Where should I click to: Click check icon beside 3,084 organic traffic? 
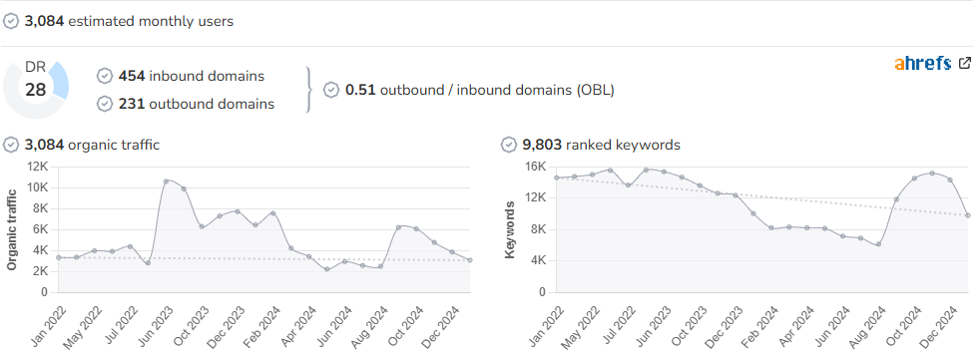(x=11, y=145)
